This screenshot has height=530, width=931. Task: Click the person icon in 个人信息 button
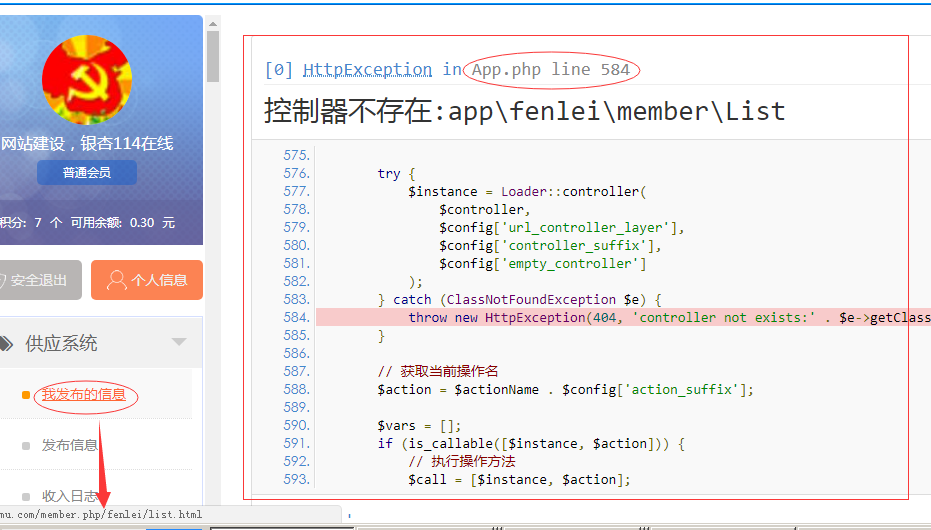(x=116, y=280)
